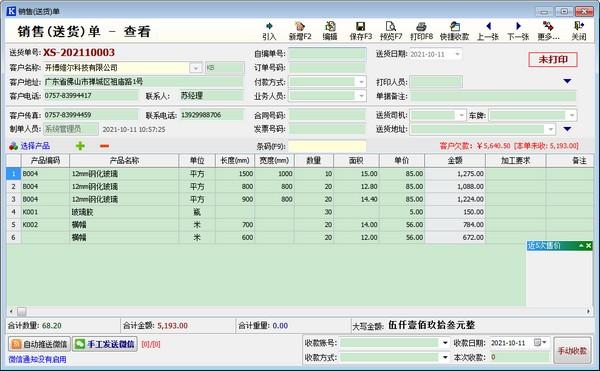Open the 业务人员 dropdown
Image resolution: width=600 pixels, height=371 pixels.
pyautogui.click(x=361, y=96)
